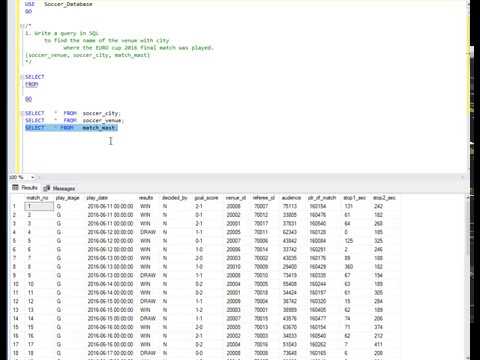This screenshot has width=480, height=360.
Task: Click the goal_score column header
Action: [x=206, y=198]
